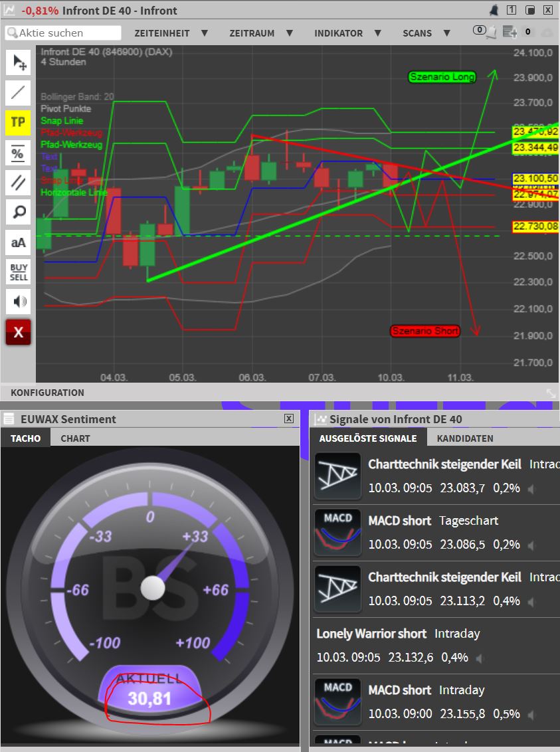
Task: Click the sentiment gauge needle hub
Action: [x=153, y=588]
